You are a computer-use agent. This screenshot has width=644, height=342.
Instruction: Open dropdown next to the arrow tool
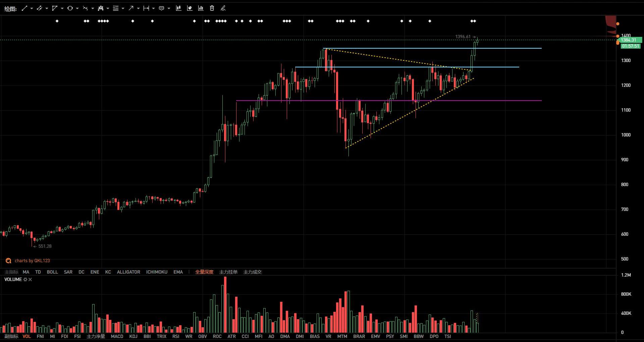(x=138, y=8)
